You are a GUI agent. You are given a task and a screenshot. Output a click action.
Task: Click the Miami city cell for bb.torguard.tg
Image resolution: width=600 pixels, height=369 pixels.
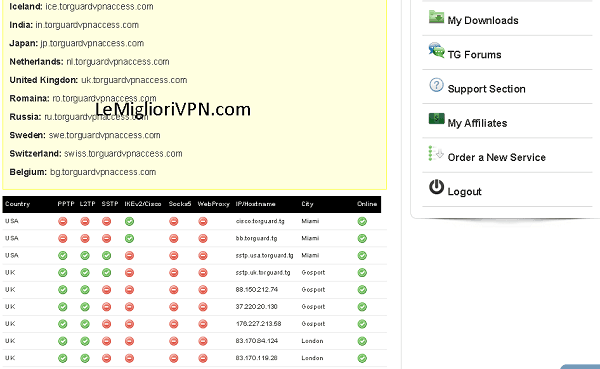click(x=310, y=238)
